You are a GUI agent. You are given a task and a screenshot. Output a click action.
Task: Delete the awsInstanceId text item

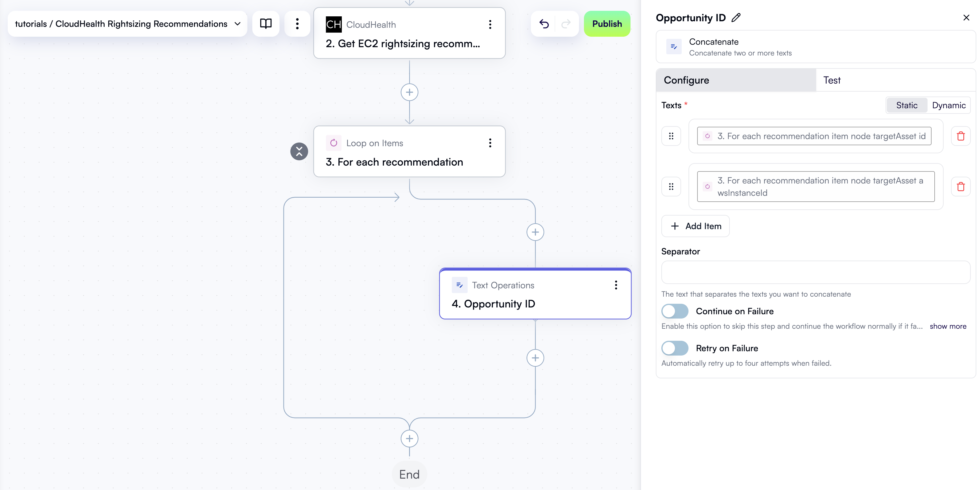tap(960, 187)
